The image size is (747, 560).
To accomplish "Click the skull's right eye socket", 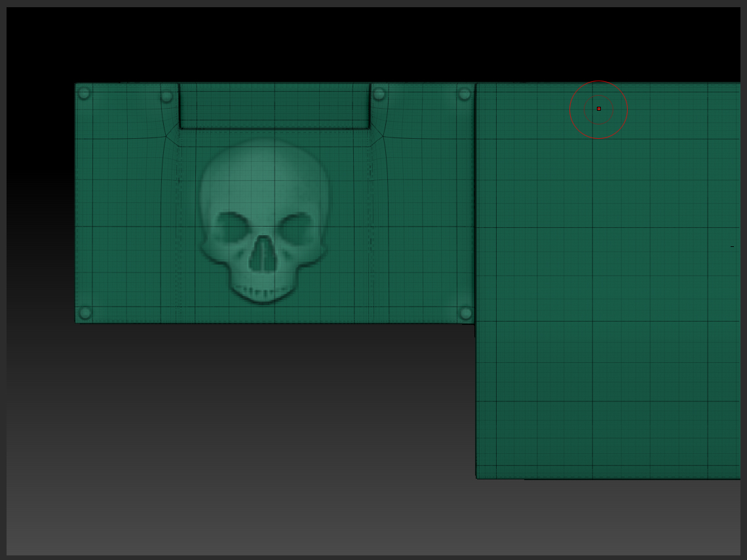I will [x=296, y=228].
